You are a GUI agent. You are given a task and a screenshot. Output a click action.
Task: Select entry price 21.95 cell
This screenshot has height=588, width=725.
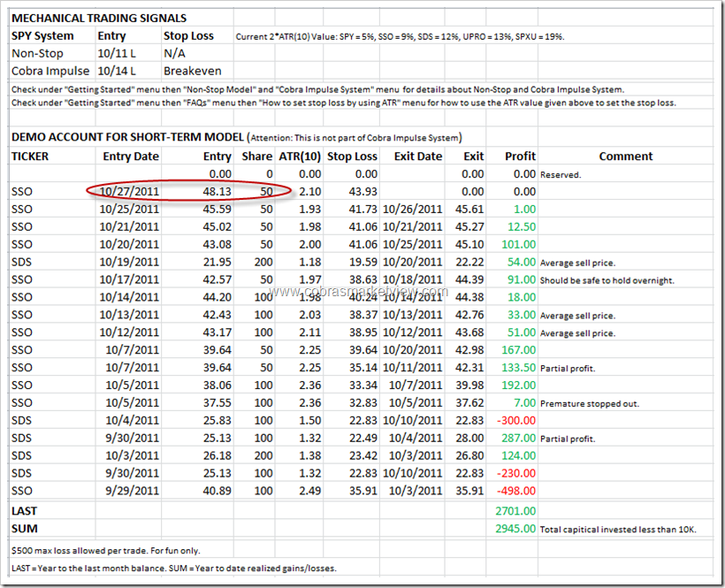coord(217,262)
